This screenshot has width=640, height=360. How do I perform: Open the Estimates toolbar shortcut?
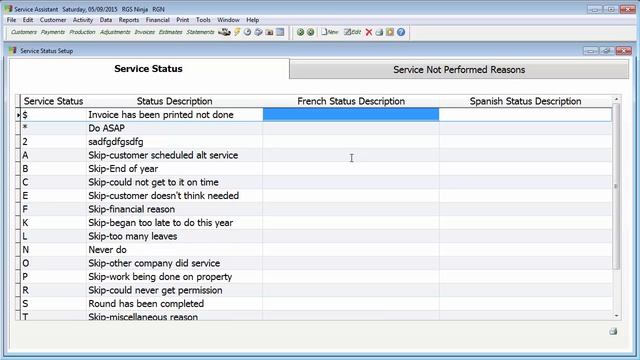tap(171, 32)
